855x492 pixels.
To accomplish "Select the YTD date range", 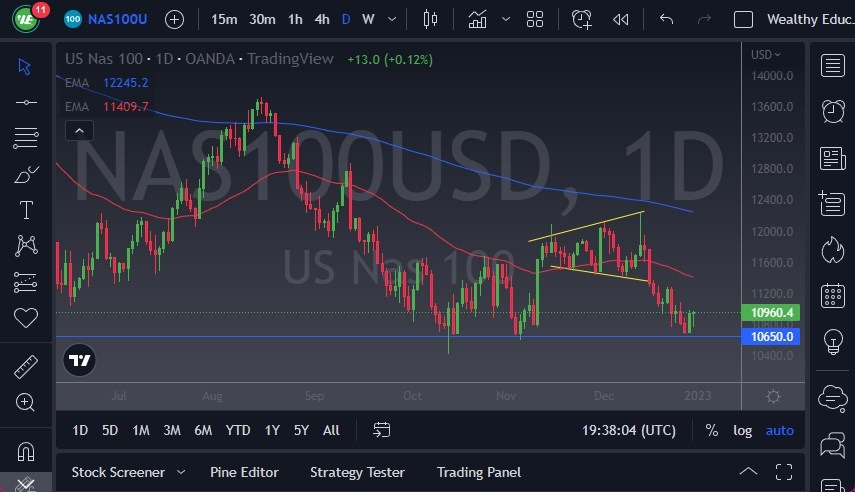I will click(x=238, y=430).
